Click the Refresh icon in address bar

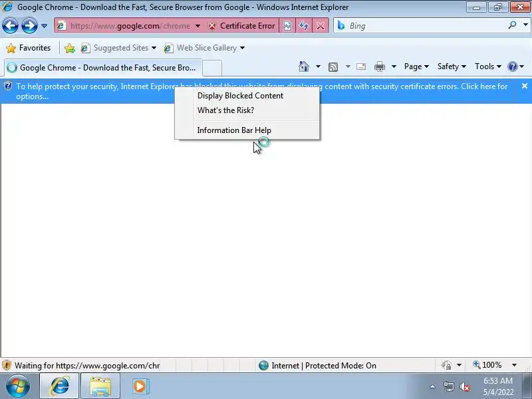[304, 26]
